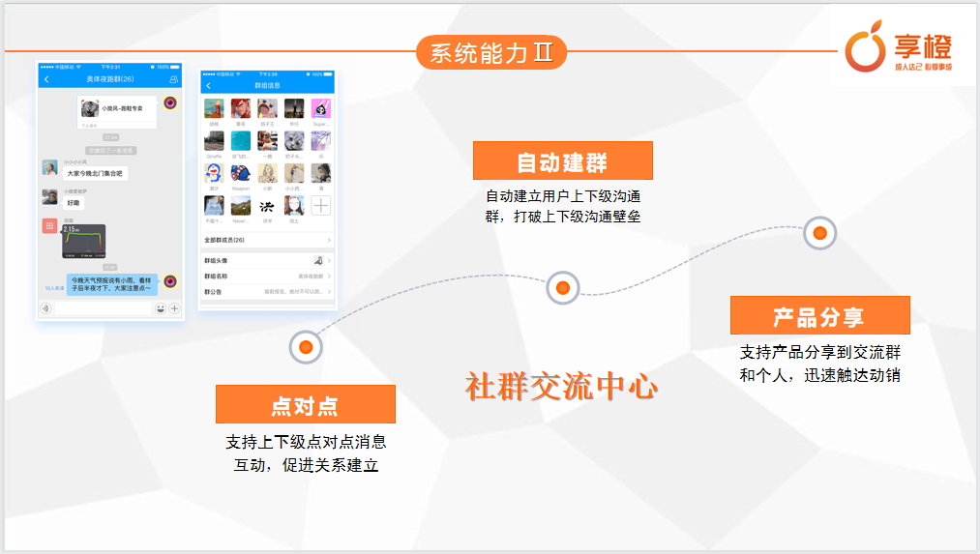Click the 系统能力Ⅱ title badge

491,52
